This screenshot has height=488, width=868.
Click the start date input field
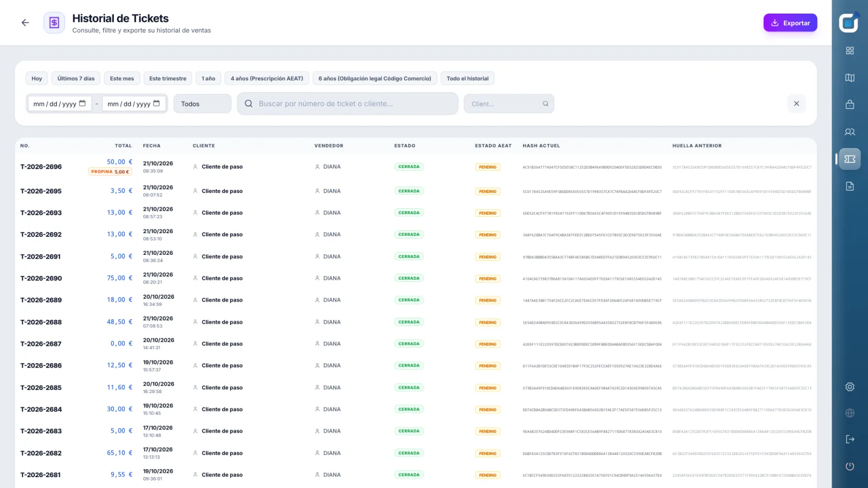pyautogui.click(x=59, y=104)
